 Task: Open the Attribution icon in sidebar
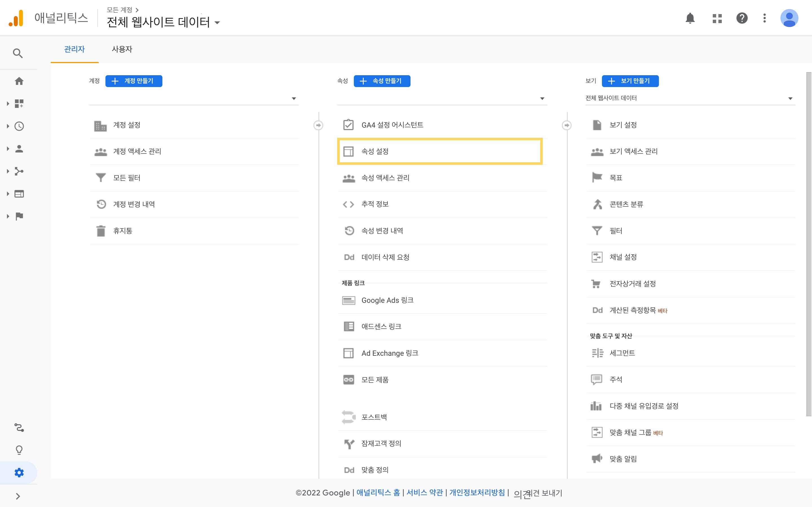(x=19, y=428)
